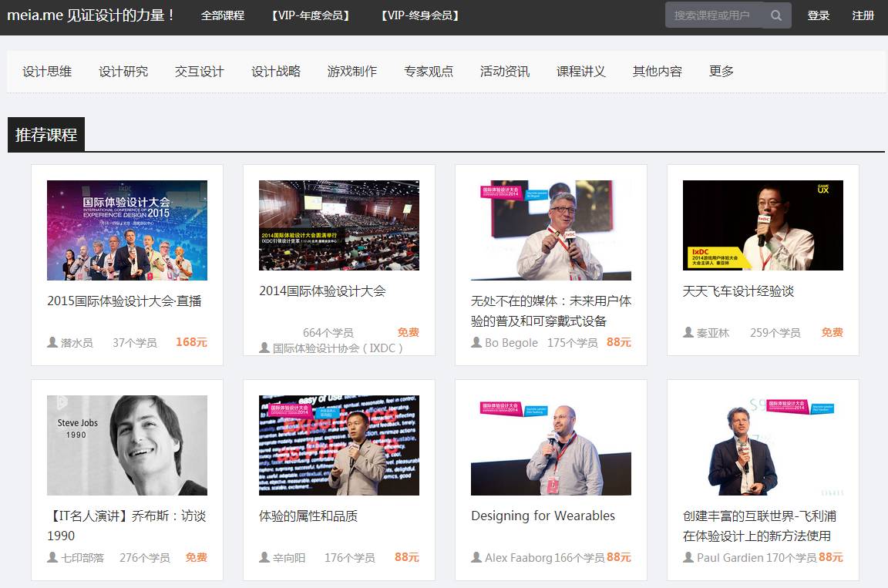This screenshot has height=588, width=888.
Task: Click user icon beside 七印部落
Action: (x=52, y=557)
